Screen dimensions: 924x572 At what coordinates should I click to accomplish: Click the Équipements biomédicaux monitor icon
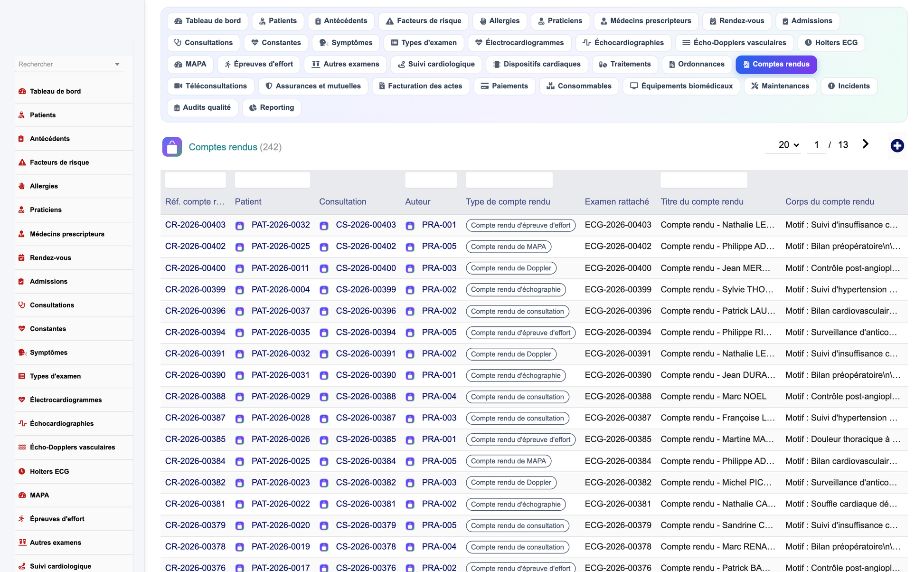pyautogui.click(x=633, y=86)
